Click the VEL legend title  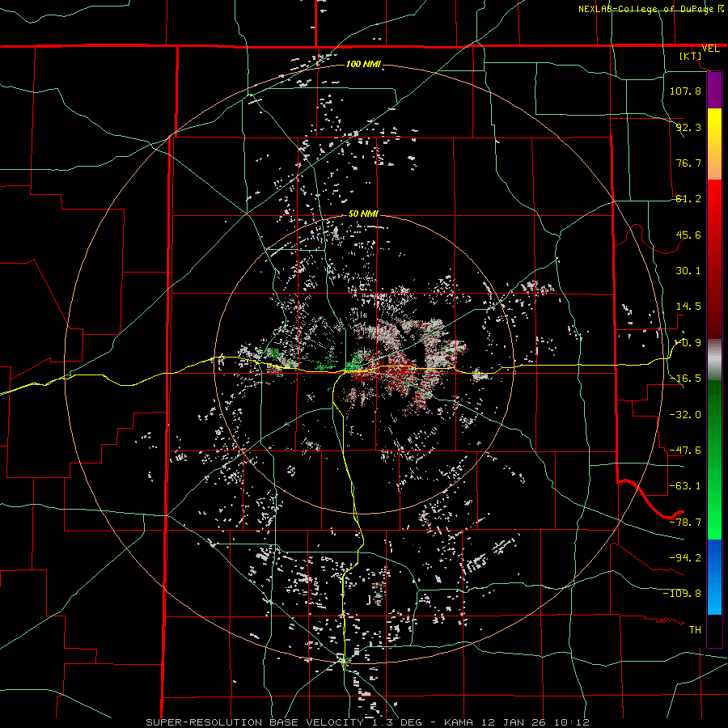[710, 49]
